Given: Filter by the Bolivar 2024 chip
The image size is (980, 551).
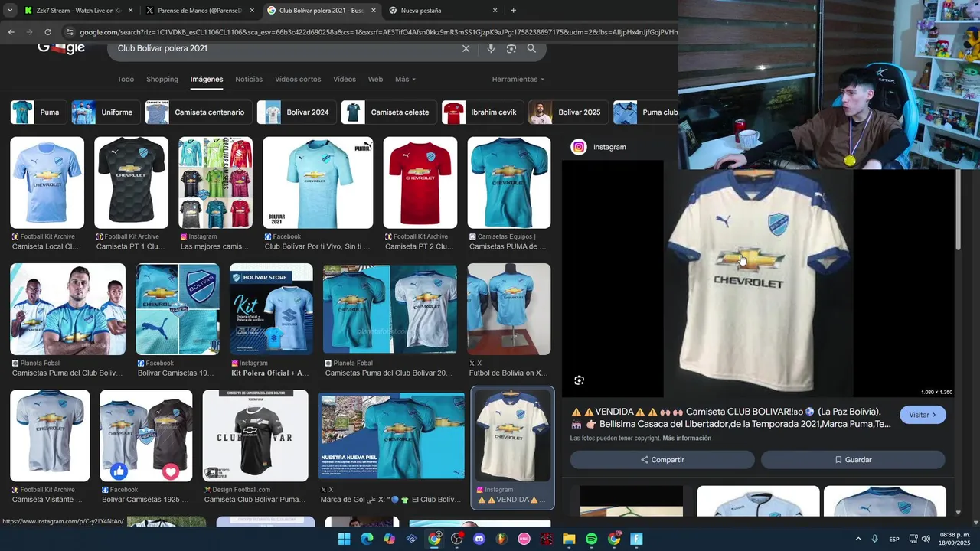Looking at the screenshot, I should coord(296,112).
